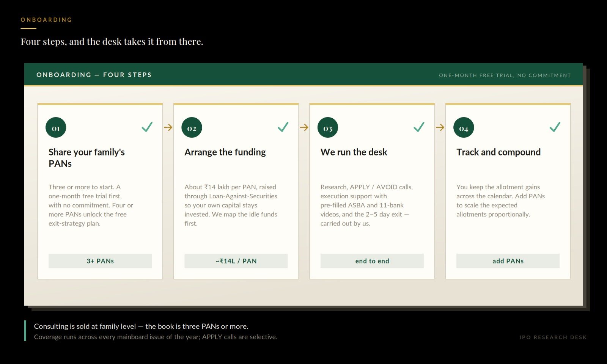This screenshot has width=607, height=364.
Task: Click the ~₹14L / PAN pill button
Action: [x=236, y=261]
